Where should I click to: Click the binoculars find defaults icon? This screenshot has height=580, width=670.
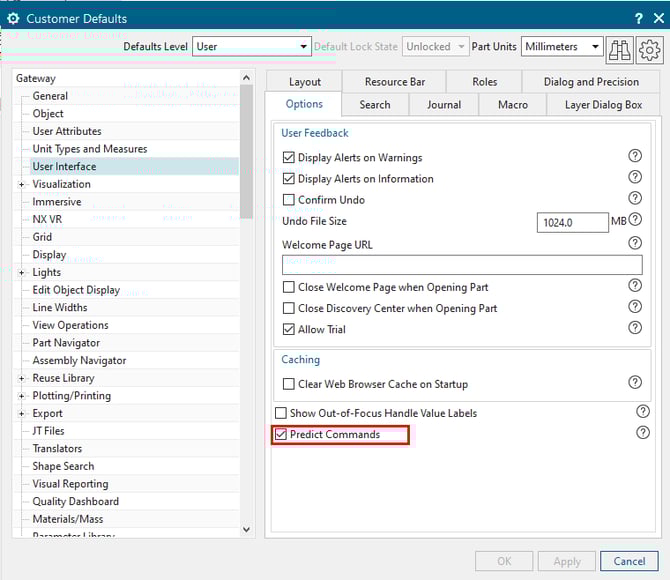coord(620,47)
